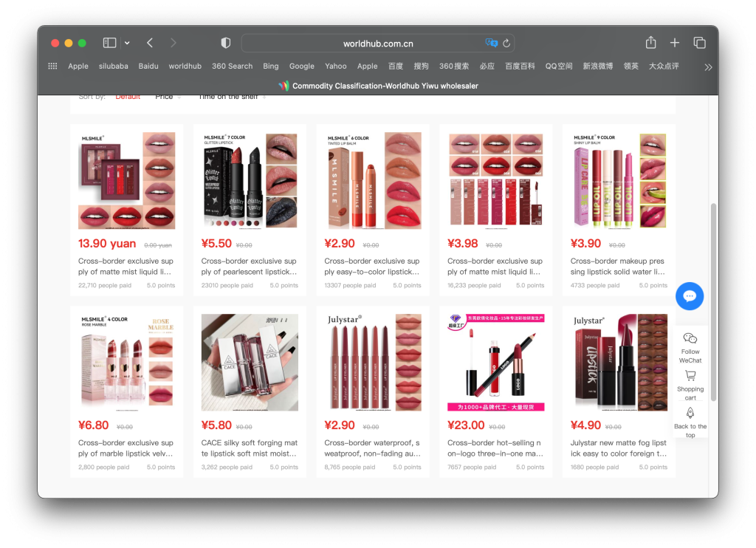Go back to the previous page

click(150, 43)
